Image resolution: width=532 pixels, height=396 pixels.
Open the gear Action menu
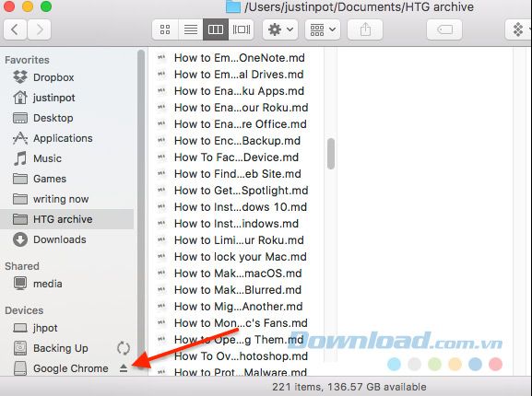[280, 29]
